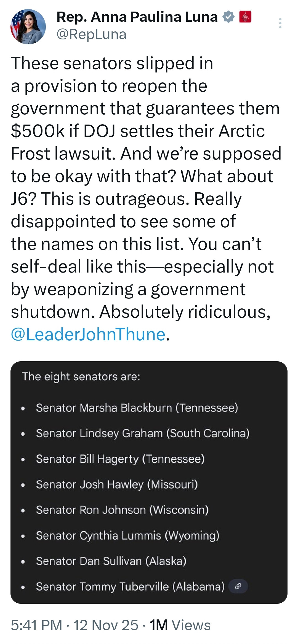Click the source link chip icon
The height and width of the screenshot is (644, 298).
click(x=238, y=586)
